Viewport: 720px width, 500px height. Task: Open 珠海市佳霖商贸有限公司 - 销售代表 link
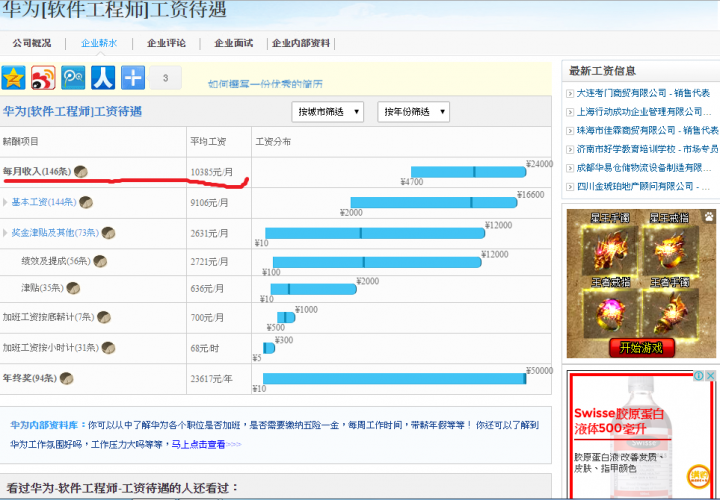tap(647, 130)
